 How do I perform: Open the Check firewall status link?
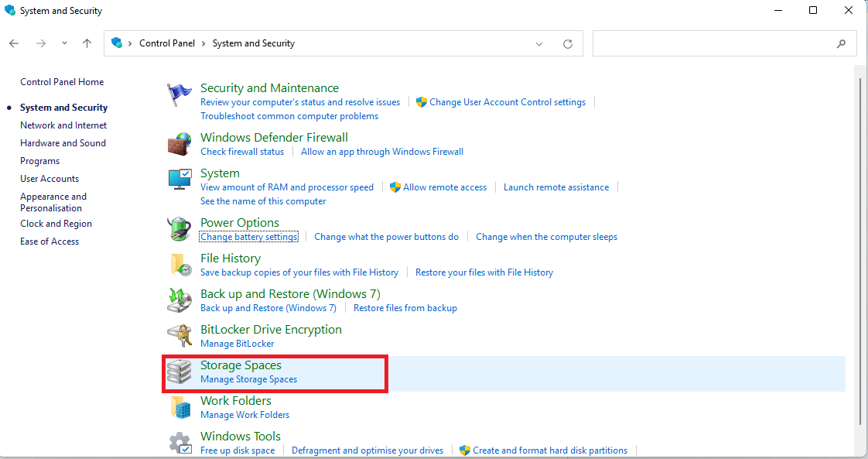tap(242, 151)
